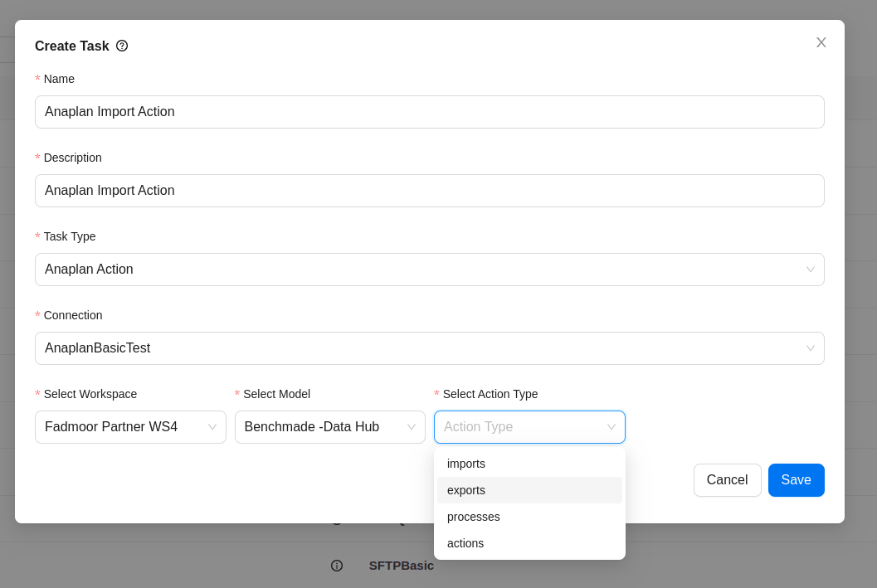Image resolution: width=877 pixels, height=588 pixels.
Task: Close the Create Task dialog
Action: (x=821, y=42)
